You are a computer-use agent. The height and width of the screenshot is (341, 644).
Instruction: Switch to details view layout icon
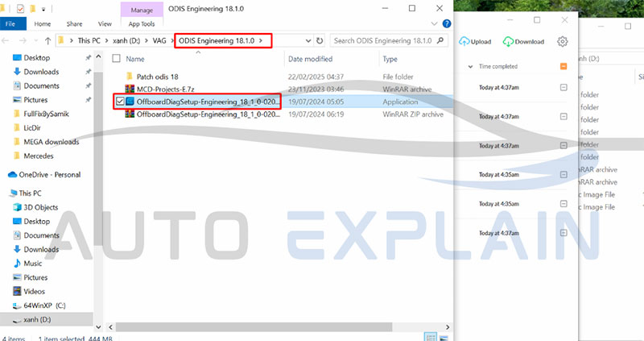[431, 338]
